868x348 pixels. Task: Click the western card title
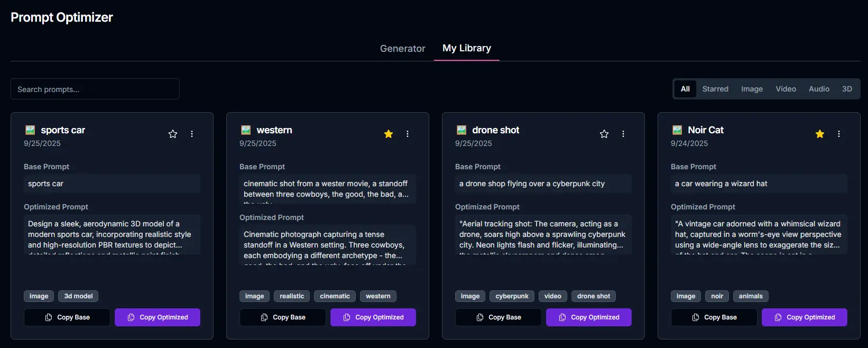pos(274,130)
